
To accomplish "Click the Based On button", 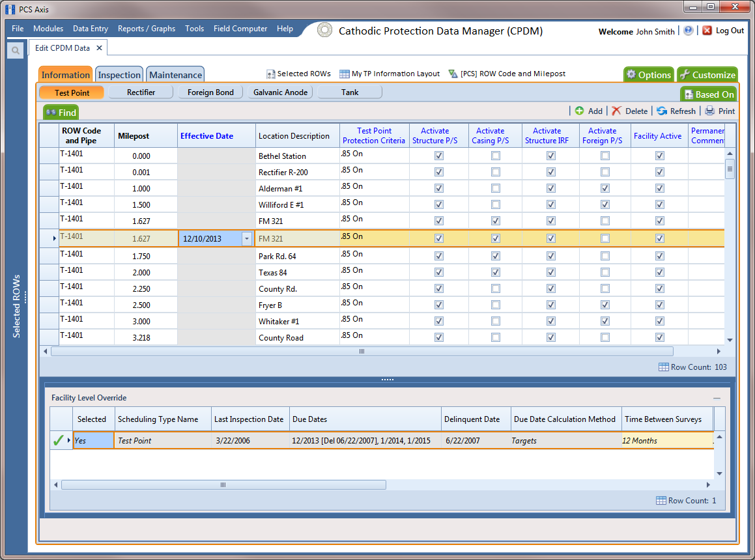I will point(709,94).
